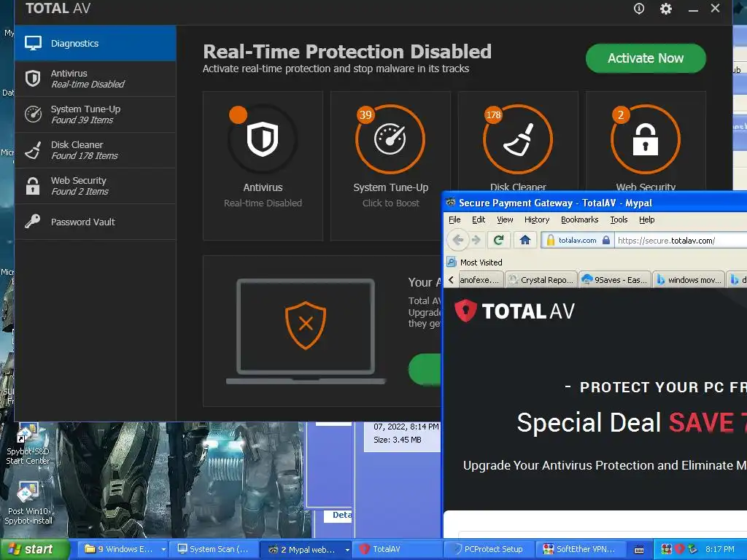747x560 pixels.
Task: Switch to PCProtect Setup taskbar item
Action: point(489,549)
